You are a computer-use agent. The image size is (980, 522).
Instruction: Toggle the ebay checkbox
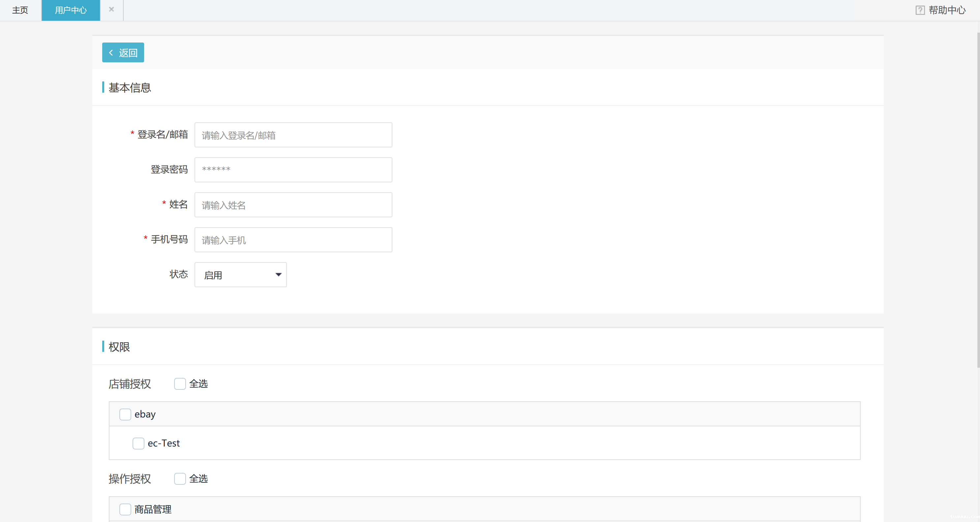point(125,414)
